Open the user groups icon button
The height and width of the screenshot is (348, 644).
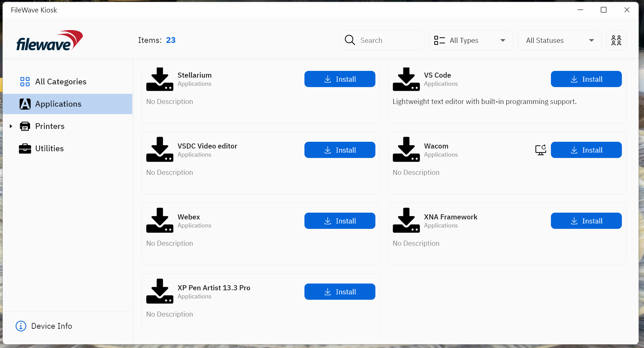point(616,40)
